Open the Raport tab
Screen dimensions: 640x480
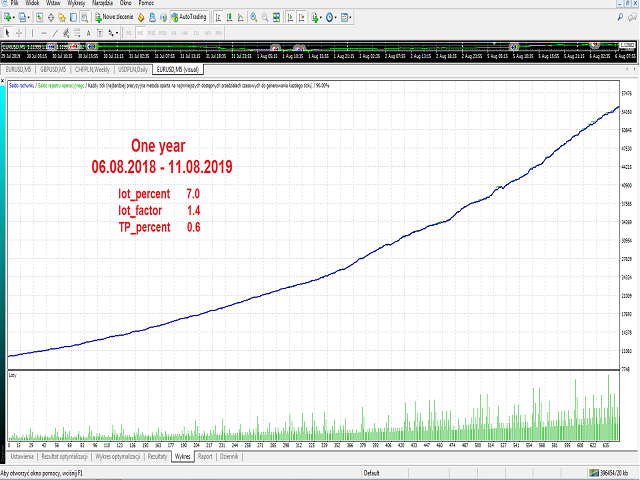click(x=205, y=456)
